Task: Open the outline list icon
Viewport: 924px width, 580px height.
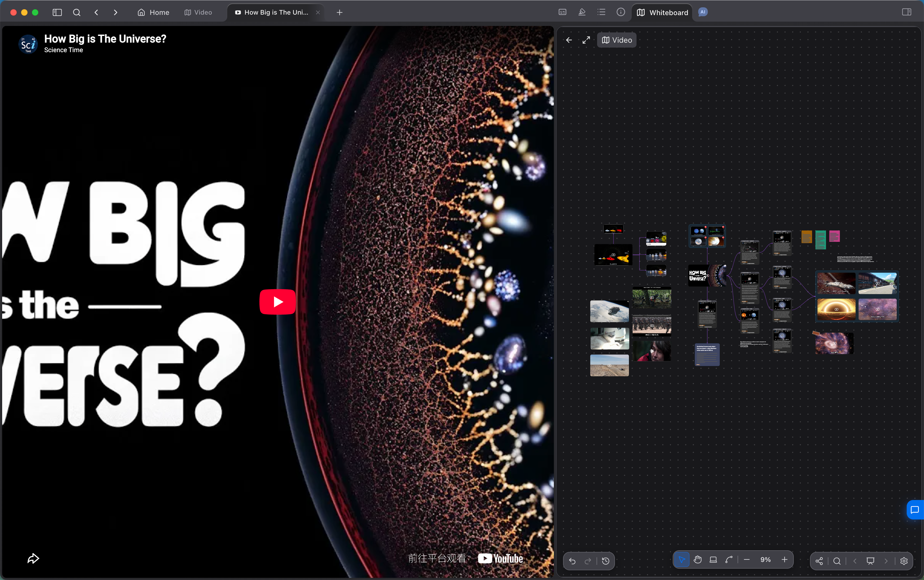Action: [x=601, y=12]
